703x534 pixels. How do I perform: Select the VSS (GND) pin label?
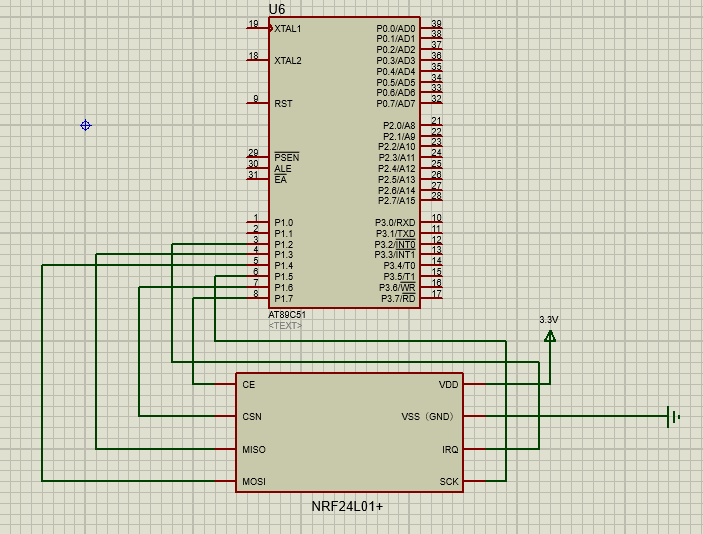click(x=427, y=417)
